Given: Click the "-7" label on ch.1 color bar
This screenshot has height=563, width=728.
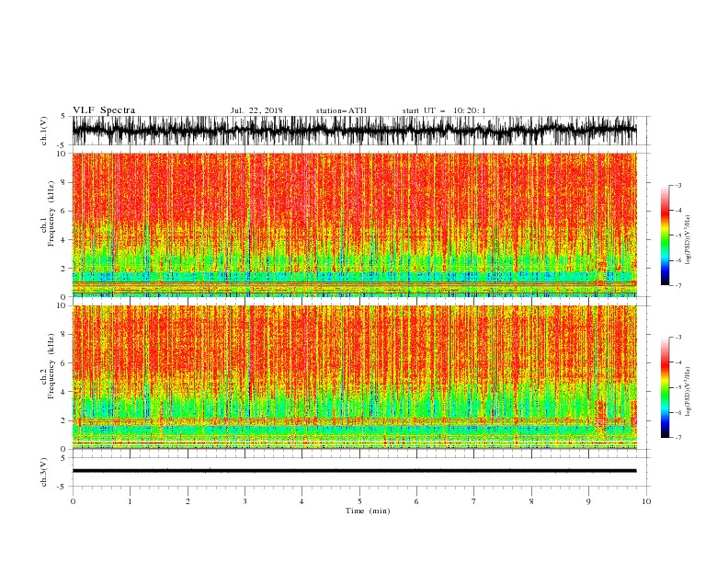Looking at the screenshot, I should click(677, 285).
